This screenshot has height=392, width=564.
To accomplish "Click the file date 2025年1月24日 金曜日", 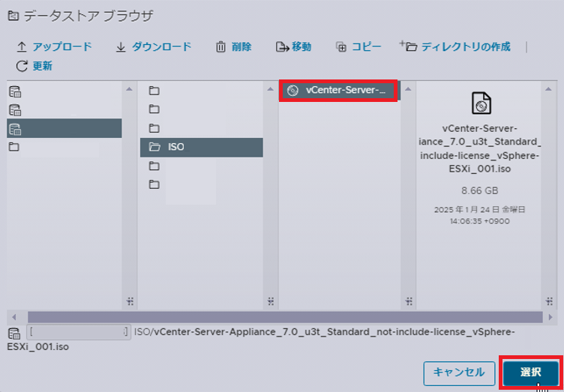I will click(480, 210).
